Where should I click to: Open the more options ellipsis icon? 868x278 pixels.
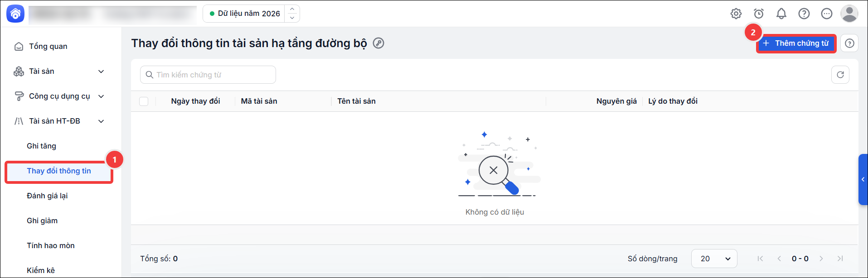(827, 14)
